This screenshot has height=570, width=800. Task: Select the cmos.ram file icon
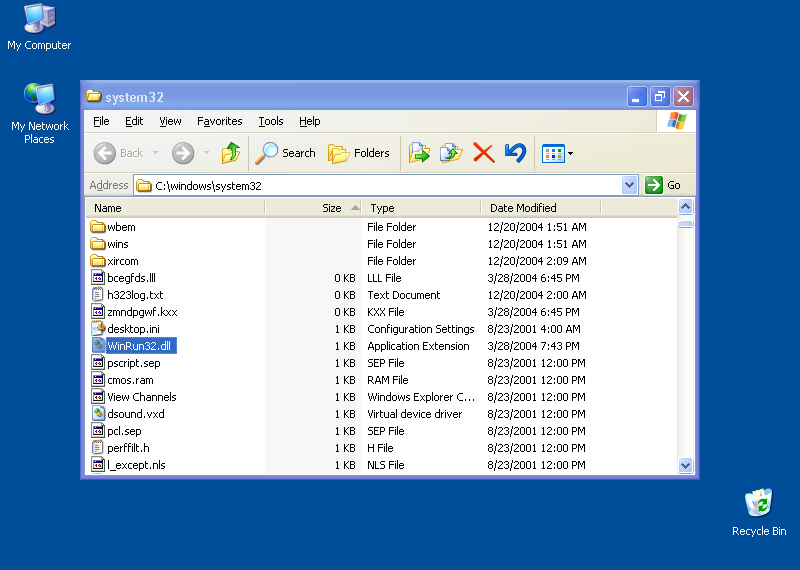(x=97, y=380)
